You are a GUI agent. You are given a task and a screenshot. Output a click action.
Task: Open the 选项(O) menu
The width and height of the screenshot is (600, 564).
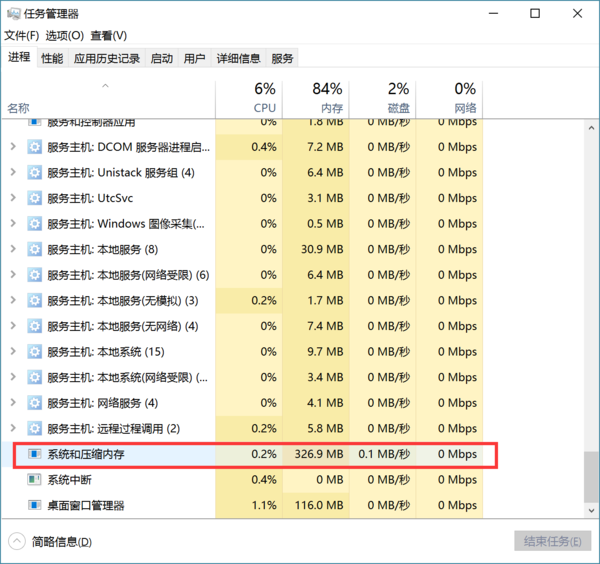pos(65,36)
